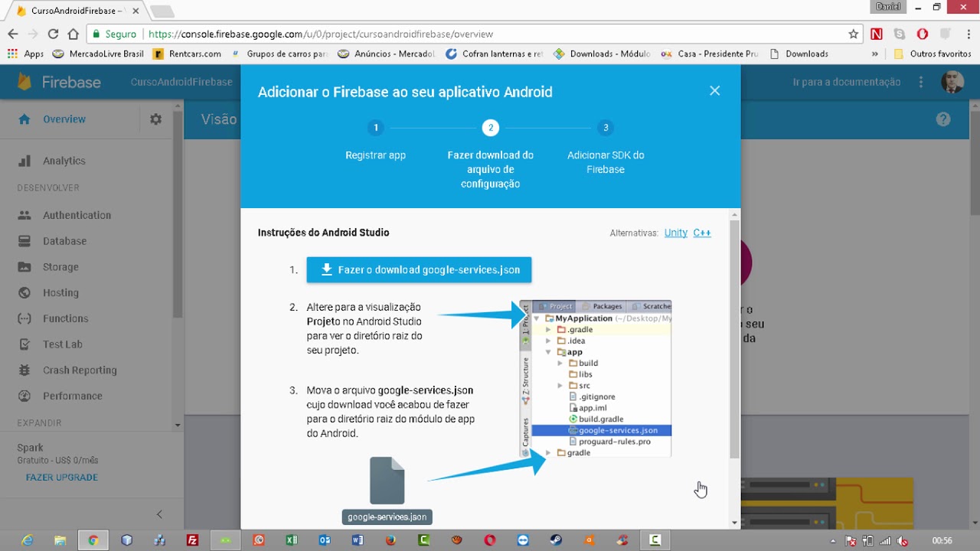Open Storage in the sidebar
980x551 pixels.
tap(60, 267)
